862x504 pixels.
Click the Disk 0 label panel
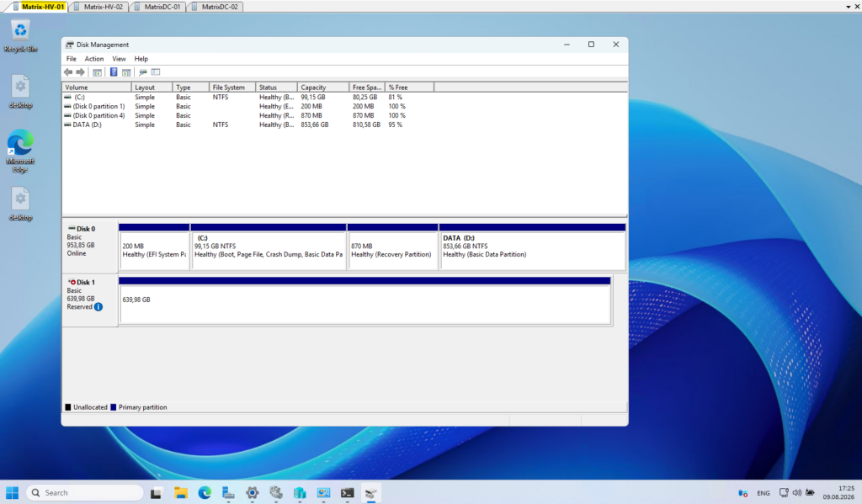(x=90, y=247)
